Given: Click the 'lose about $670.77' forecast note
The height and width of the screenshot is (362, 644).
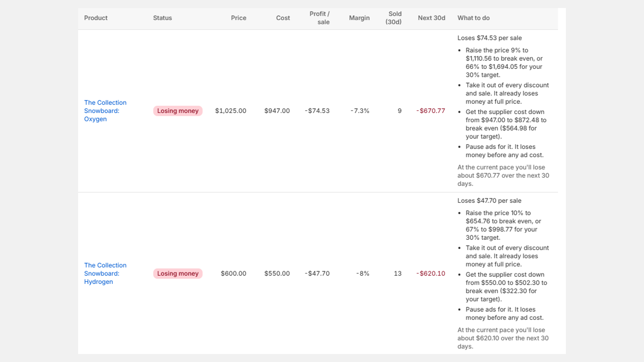Looking at the screenshot, I should point(503,175).
